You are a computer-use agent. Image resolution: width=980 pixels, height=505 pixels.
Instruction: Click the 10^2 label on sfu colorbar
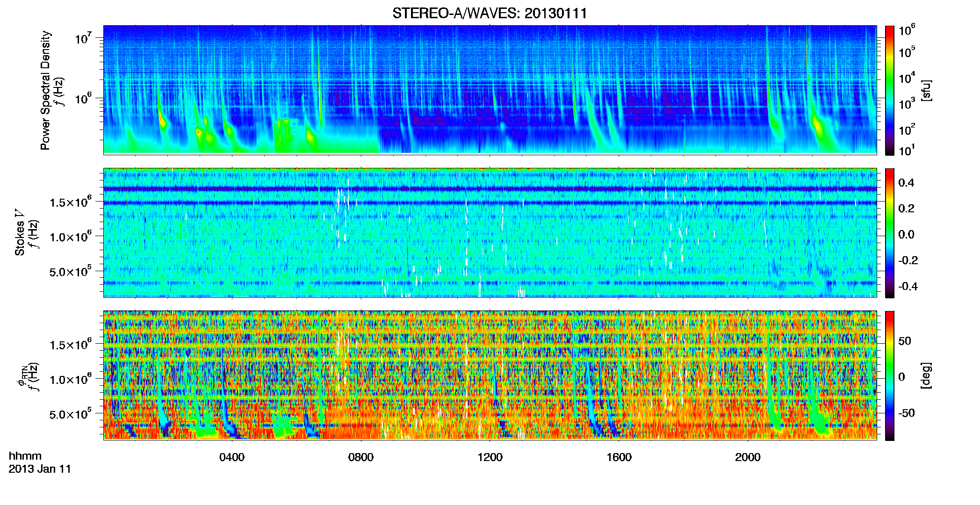pos(907,129)
